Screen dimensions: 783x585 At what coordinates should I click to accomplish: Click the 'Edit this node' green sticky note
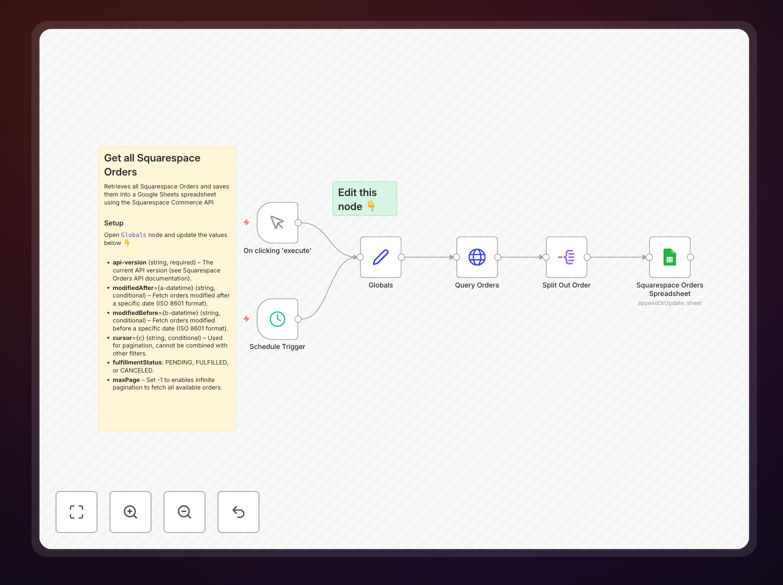click(x=365, y=199)
